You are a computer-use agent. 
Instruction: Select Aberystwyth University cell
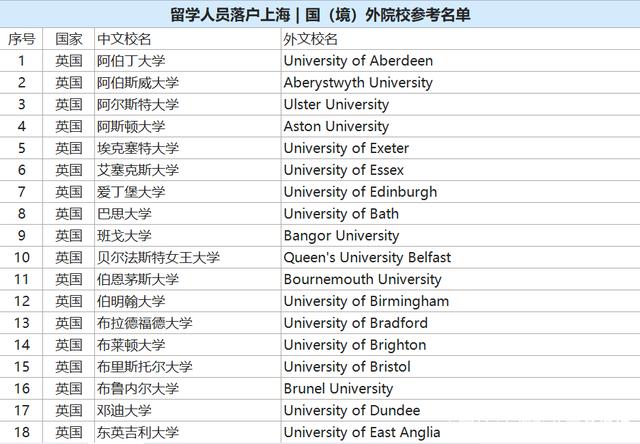(x=460, y=83)
